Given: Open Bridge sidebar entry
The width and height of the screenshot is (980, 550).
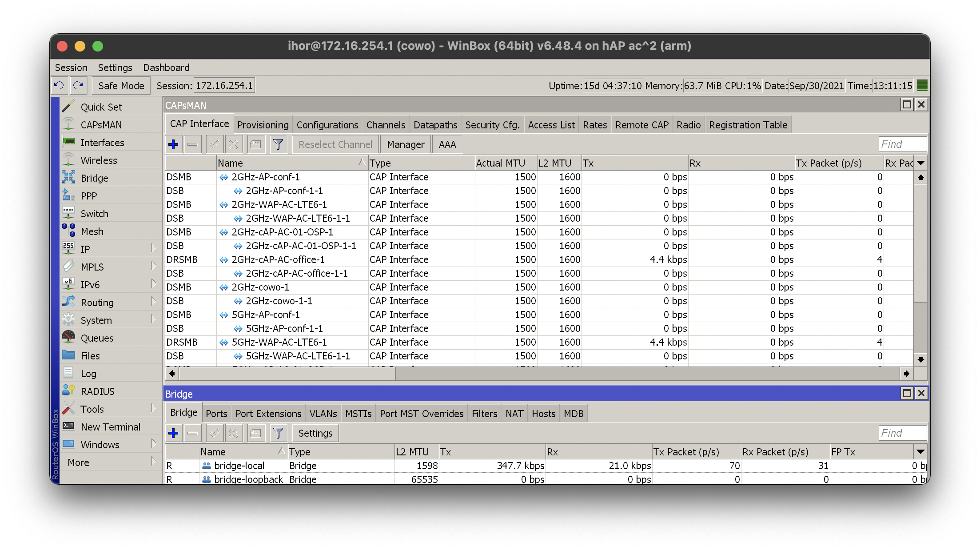Looking at the screenshot, I should point(111,178).
